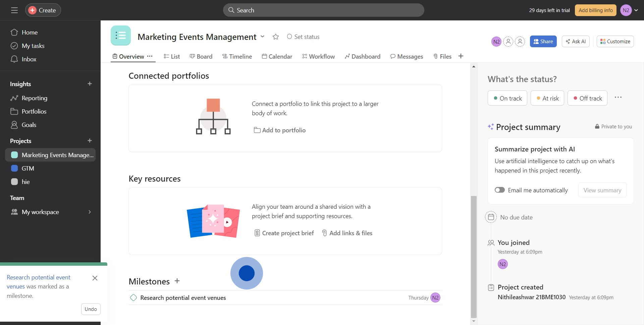Set status to Off track
Viewport: 644px width, 325px height.
click(x=587, y=98)
